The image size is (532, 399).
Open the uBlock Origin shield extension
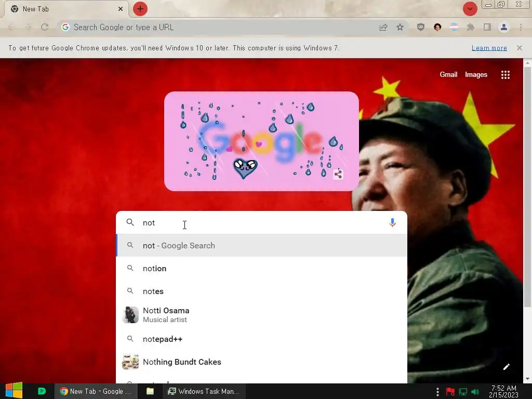421,27
